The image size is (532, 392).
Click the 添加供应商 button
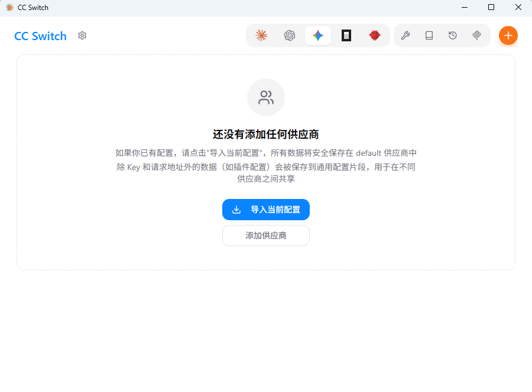click(265, 236)
